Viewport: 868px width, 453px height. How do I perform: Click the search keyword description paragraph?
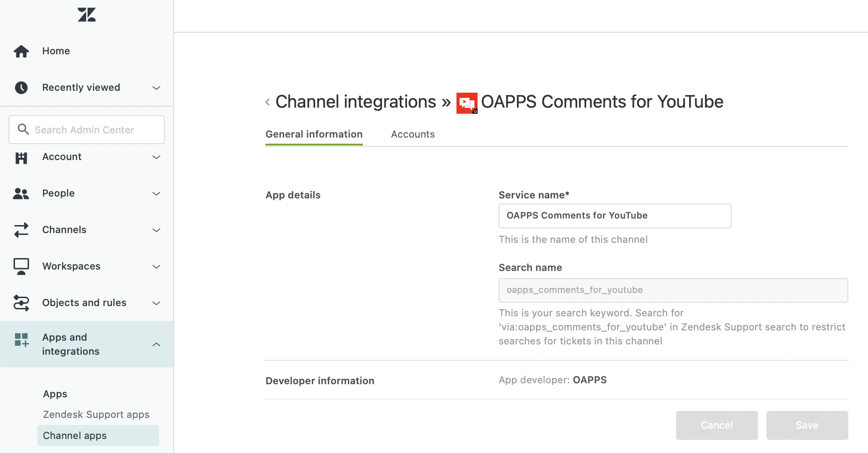tap(672, 327)
